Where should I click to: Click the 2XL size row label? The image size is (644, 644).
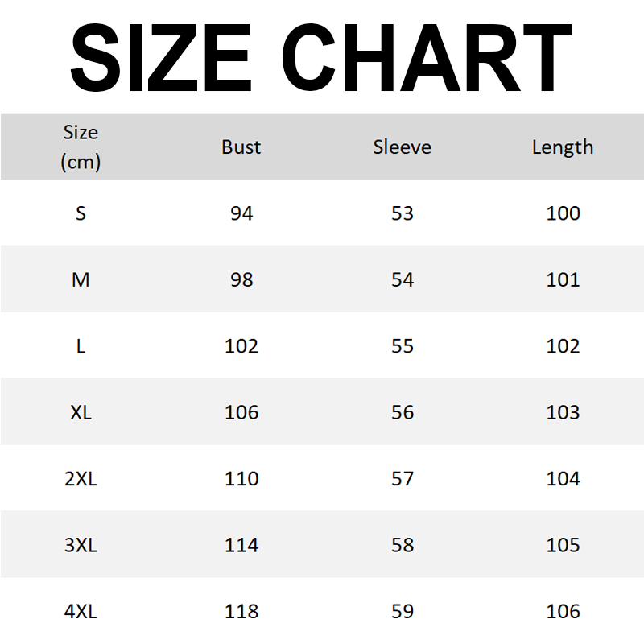click(80, 479)
